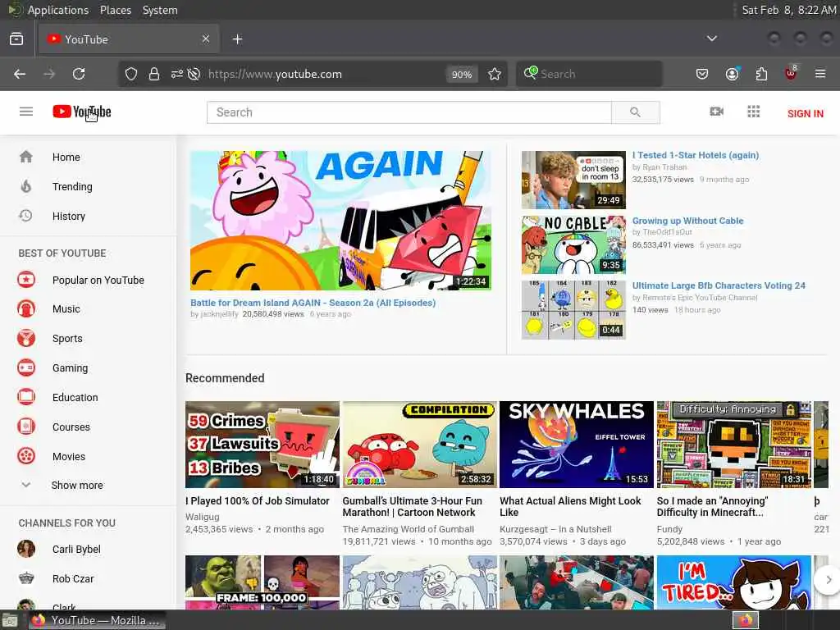Viewport: 840px width, 630px height.
Task: Click the Firefox icon in bottom panel tray
Action: pos(746,620)
